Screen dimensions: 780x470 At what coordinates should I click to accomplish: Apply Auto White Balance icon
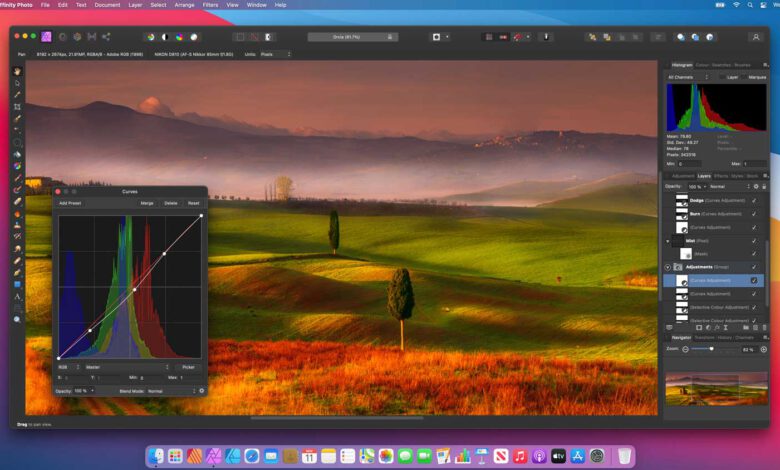[x=194, y=37]
